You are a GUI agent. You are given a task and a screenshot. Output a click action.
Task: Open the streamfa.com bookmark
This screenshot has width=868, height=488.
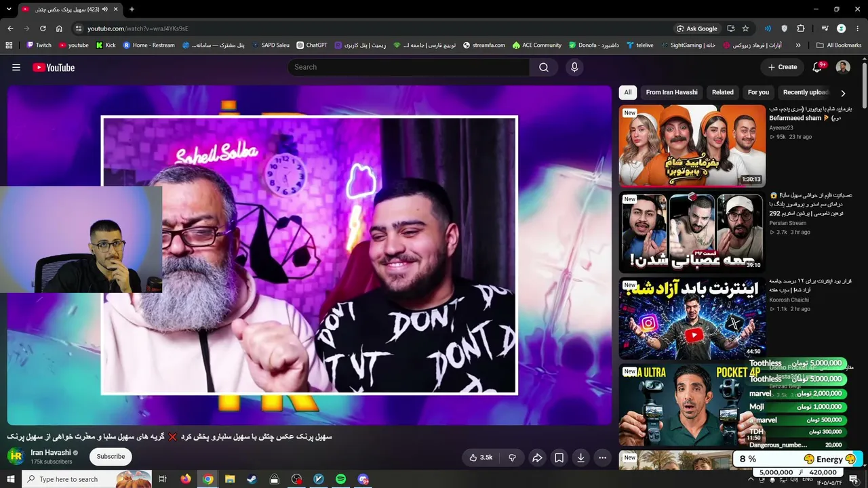click(484, 45)
